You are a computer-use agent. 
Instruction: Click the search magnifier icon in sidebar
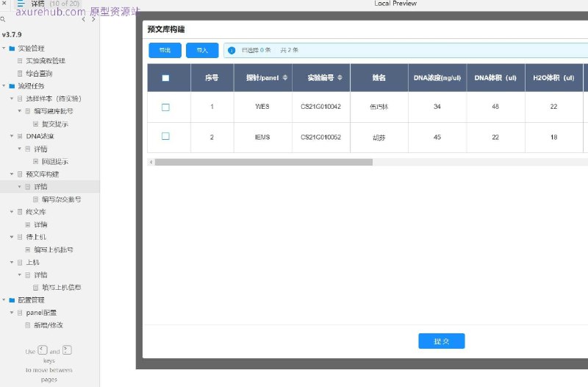pos(3,19)
